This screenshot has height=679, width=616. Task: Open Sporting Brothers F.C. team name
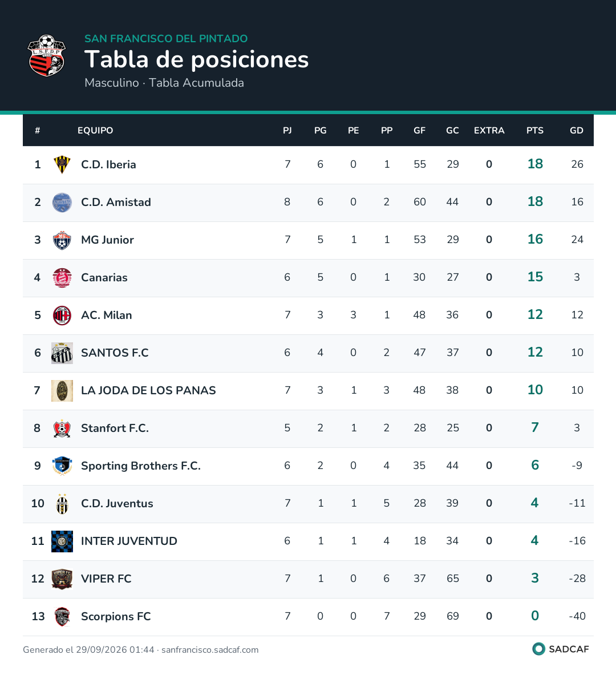pos(141,466)
